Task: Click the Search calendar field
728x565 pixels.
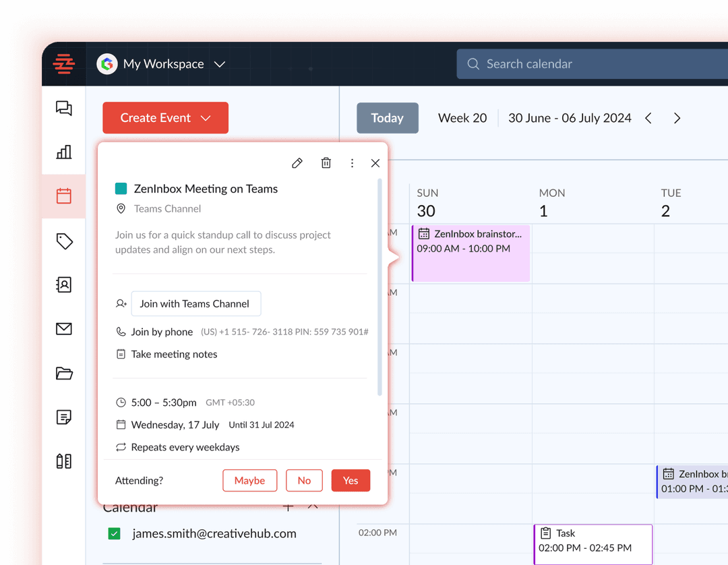Action: click(593, 64)
